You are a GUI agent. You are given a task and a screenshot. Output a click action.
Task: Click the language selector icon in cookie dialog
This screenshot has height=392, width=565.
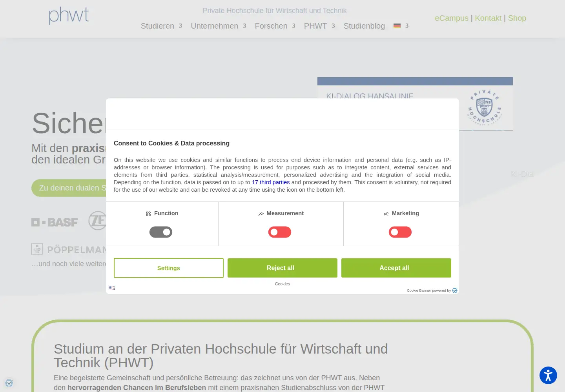point(112,288)
